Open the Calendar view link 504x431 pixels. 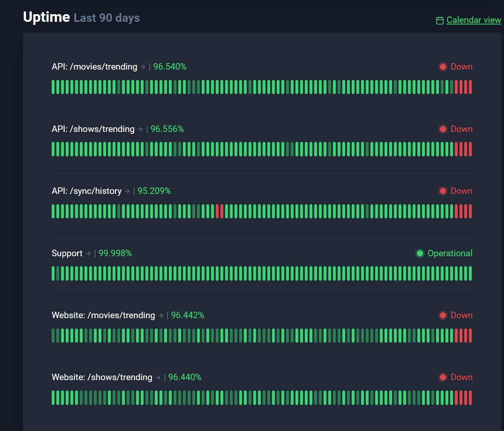473,20
